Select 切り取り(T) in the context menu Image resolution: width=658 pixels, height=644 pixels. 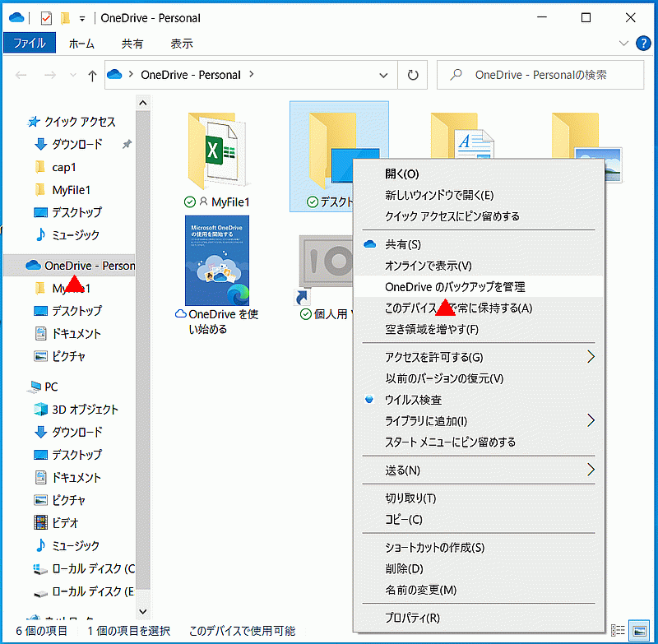click(479, 498)
